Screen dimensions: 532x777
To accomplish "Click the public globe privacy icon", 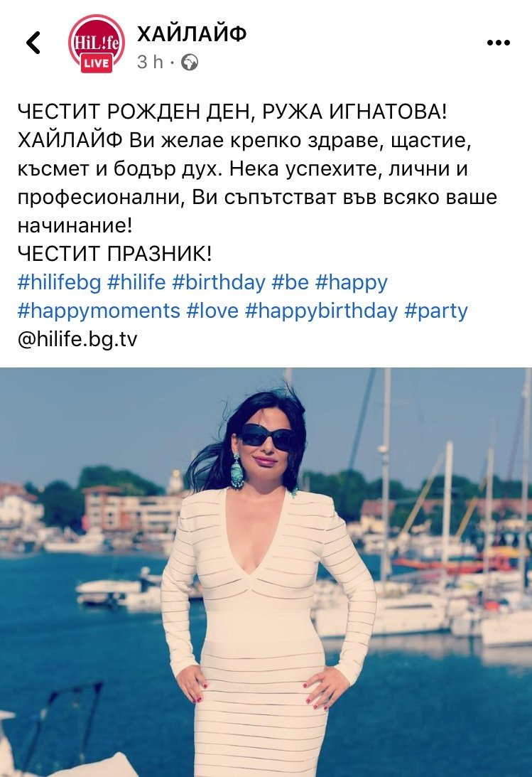I will [190, 62].
